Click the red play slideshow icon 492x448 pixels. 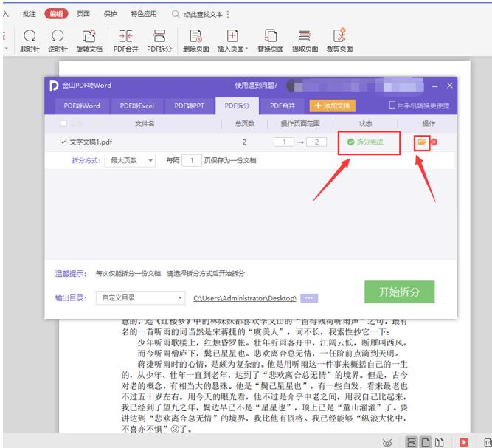pyautogui.click(x=464, y=443)
